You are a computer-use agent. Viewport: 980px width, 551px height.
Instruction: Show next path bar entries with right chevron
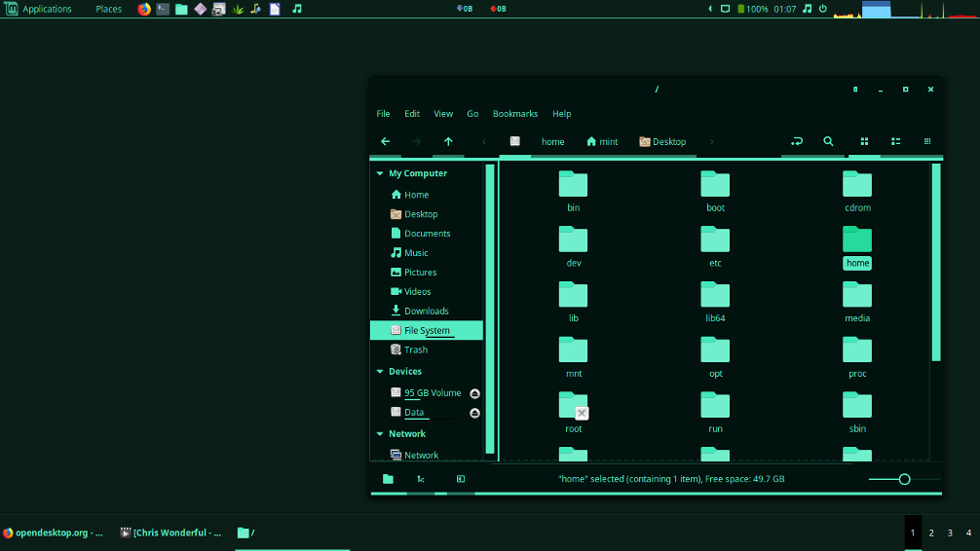[711, 142]
